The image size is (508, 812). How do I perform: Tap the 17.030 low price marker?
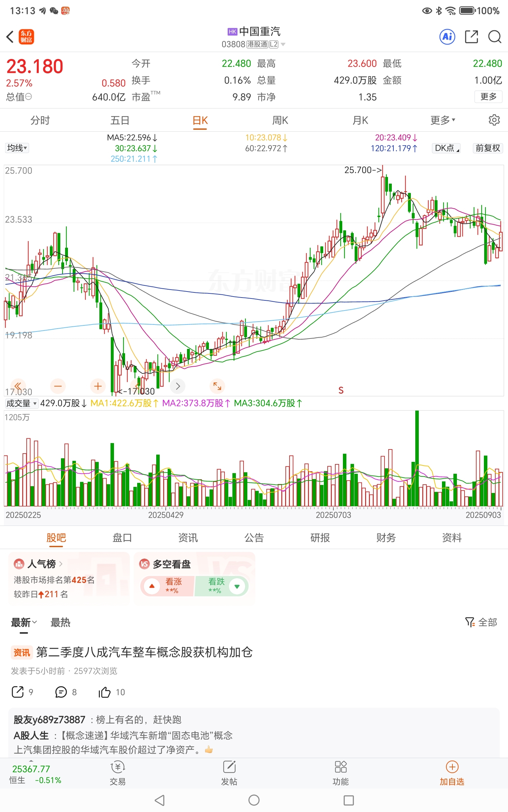[137, 391]
